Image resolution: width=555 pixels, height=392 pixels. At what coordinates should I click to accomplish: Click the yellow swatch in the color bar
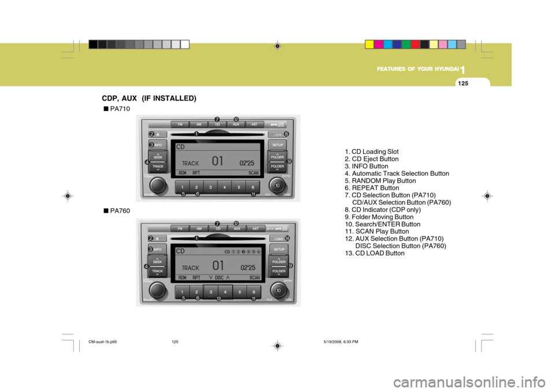pyautogui.click(x=369, y=45)
